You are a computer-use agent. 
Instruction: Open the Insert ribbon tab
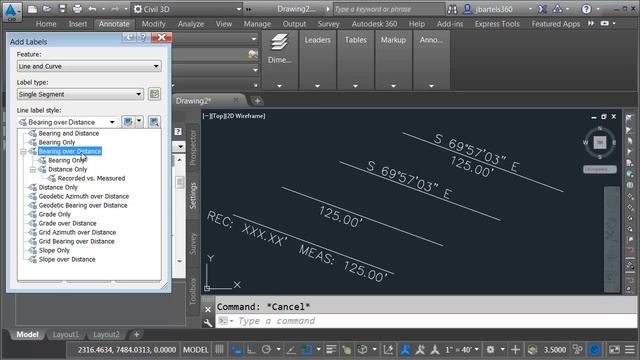(x=78, y=24)
